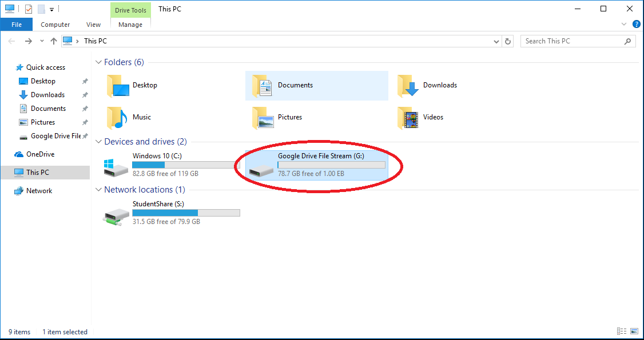Navigate back with the back arrow
Image resolution: width=644 pixels, height=340 pixels.
(11, 41)
